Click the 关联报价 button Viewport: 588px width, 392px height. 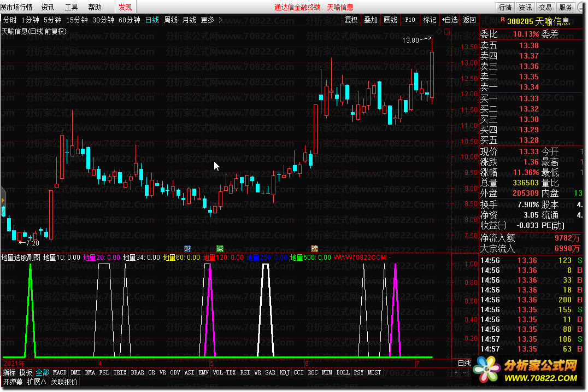point(64,382)
